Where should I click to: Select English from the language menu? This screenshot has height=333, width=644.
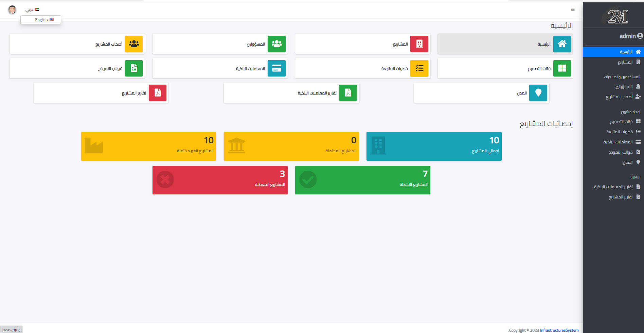pos(44,20)
